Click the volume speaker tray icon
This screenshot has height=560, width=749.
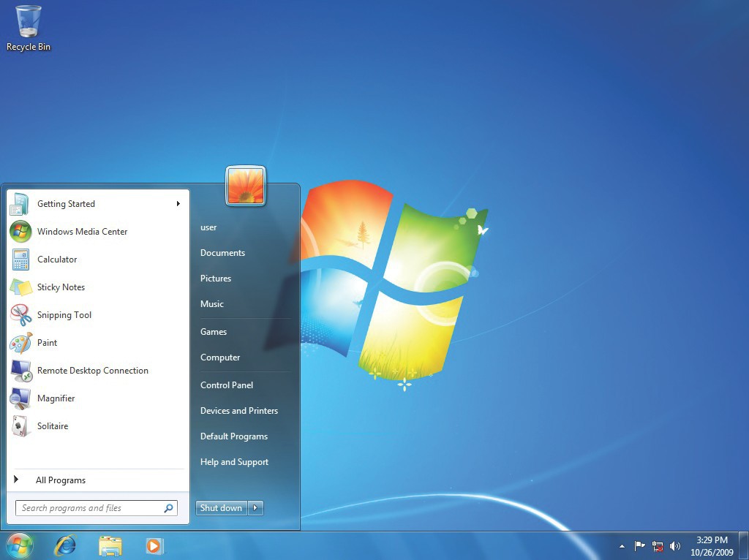(x=675, y=546)
